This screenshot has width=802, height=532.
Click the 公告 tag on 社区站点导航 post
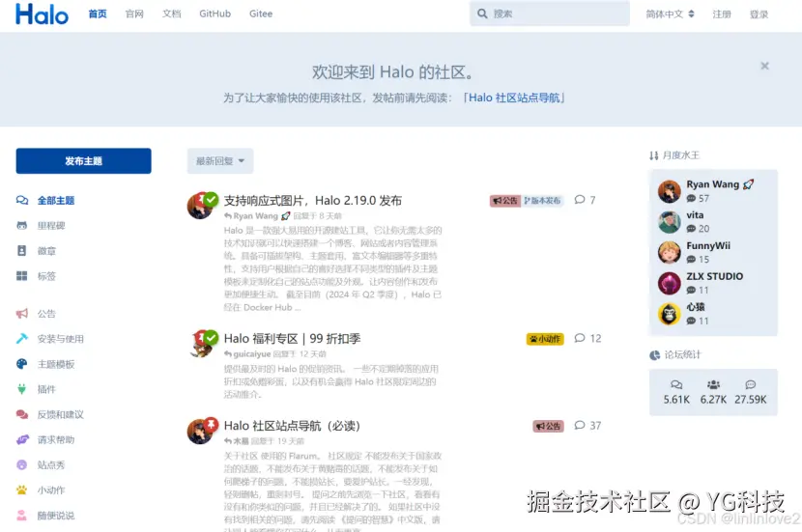coord(548,426)
